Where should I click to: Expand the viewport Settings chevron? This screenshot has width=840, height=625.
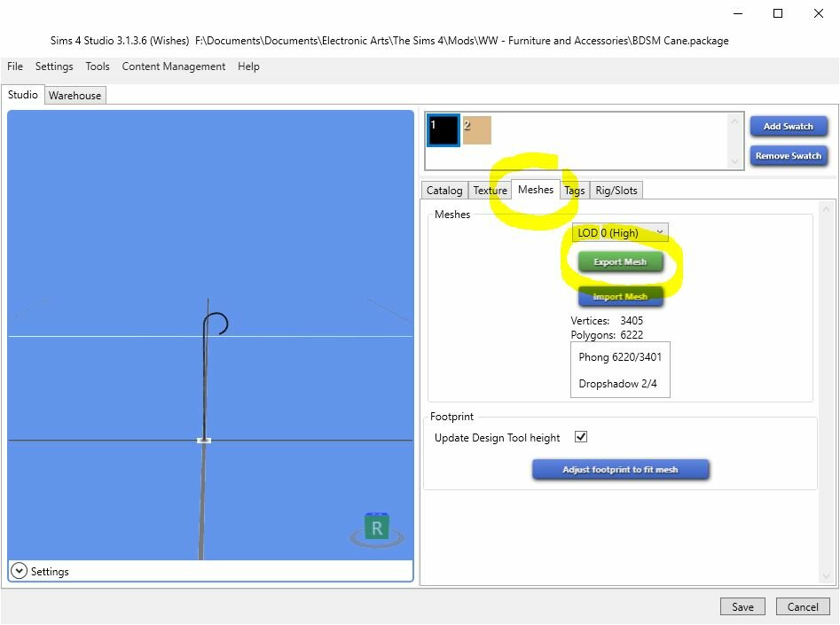tap(19, 571)
